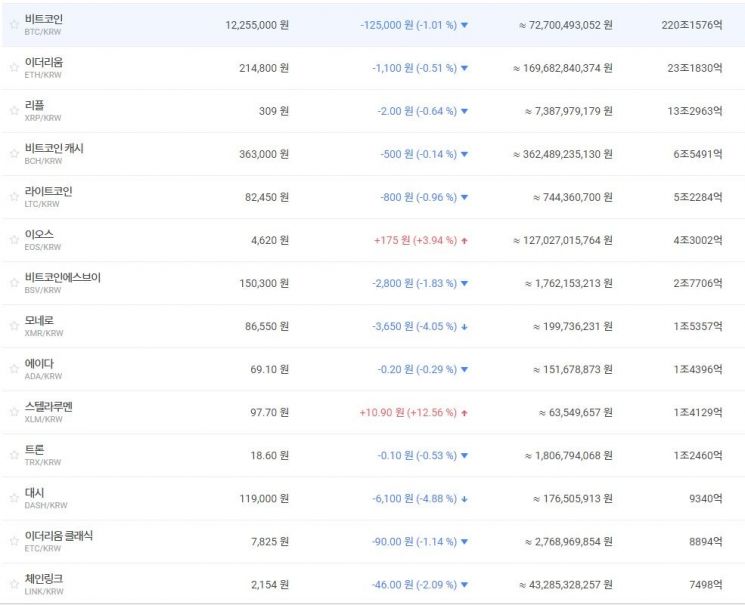Click down triangle after 라이트코인 -0.96 %
The height and width of the screenshot is (605, 745).
pyautogui.click(x=465, y=197)
